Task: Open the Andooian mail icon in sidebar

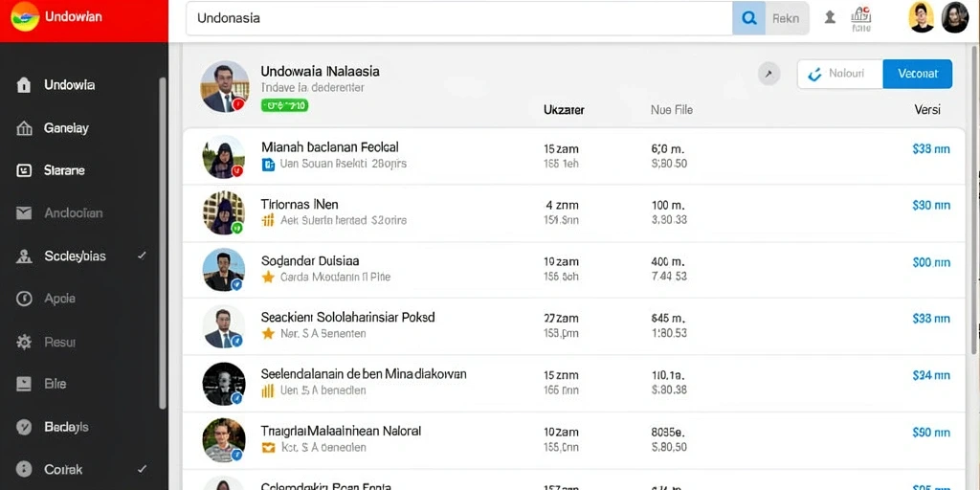Action: point(24,213)
